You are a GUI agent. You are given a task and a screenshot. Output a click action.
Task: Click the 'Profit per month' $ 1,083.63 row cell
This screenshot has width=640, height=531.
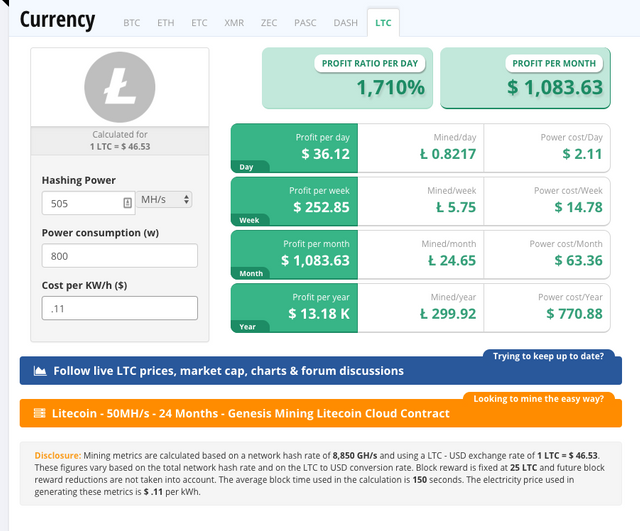pyautogui.click(x=294, y=255)
